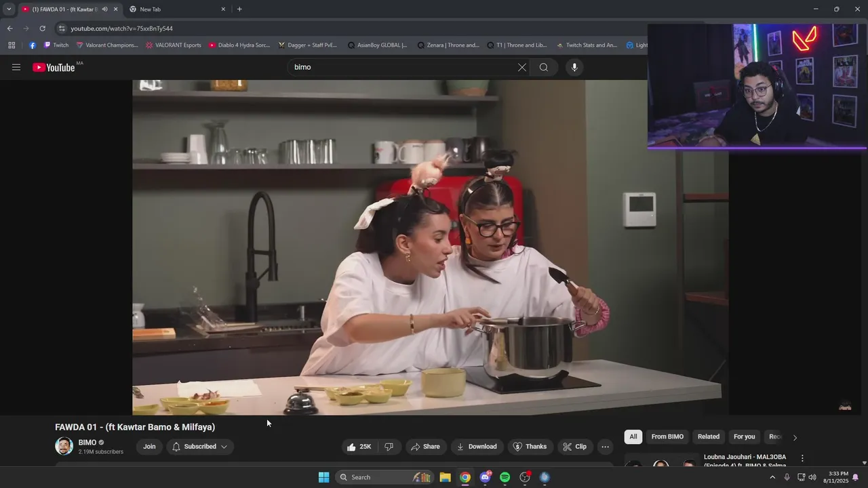Open the system volume icon
This screenshot has width=868, height=488.
(812, 477)
